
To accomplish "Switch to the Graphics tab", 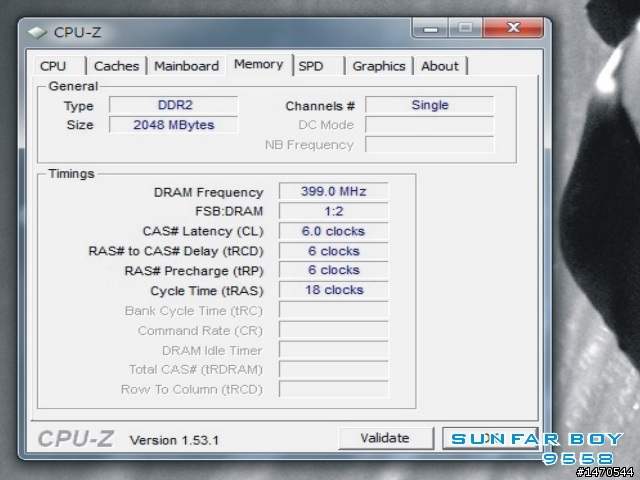I will [379, 66].
